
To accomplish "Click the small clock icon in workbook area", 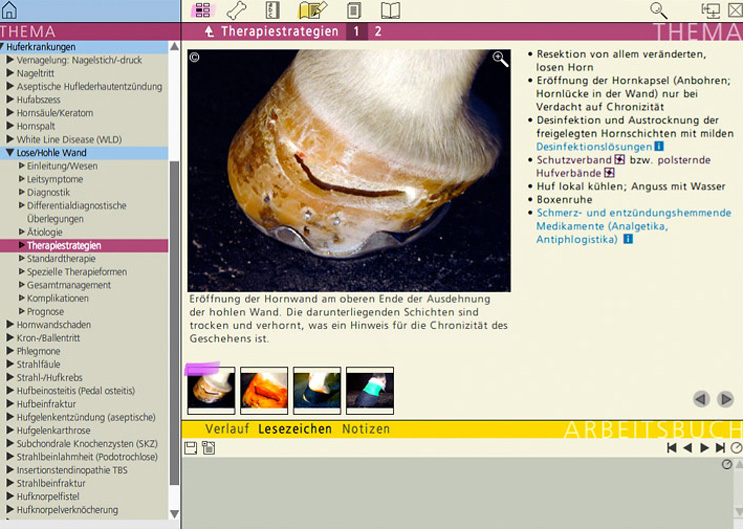I will point(726,465).
